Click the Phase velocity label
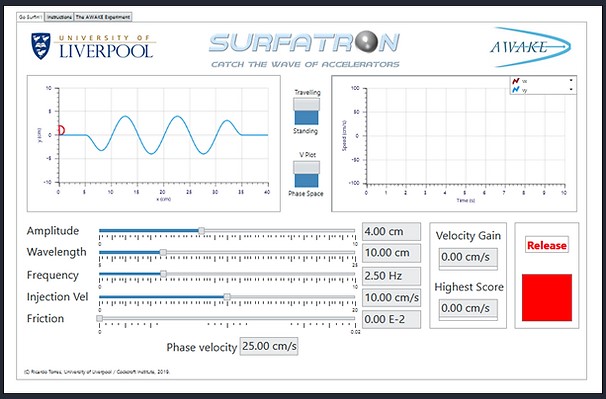This screenshot has height=399, width=606. tap(201, 348)
